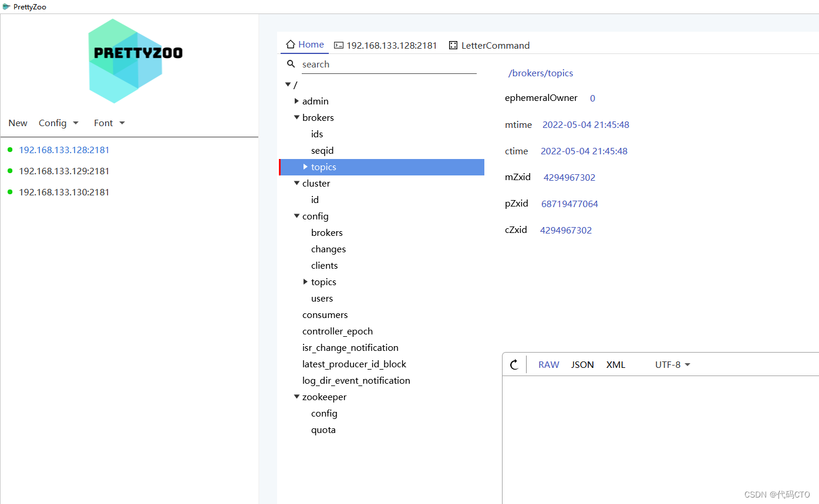Collapse the cluster node arrow
The image size is (819, 504).
(297, 183)
